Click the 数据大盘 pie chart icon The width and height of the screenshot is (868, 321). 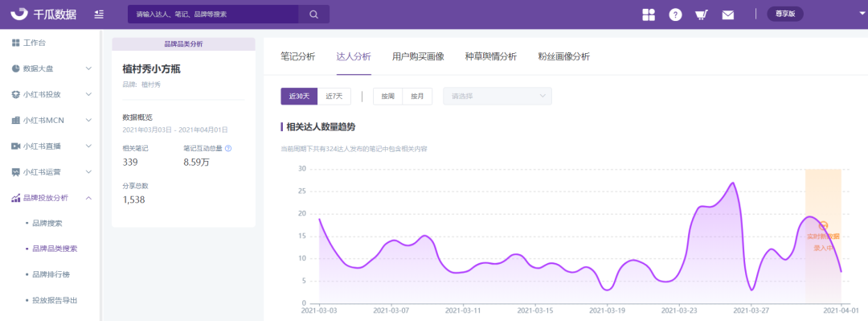(x=15, y=68)
